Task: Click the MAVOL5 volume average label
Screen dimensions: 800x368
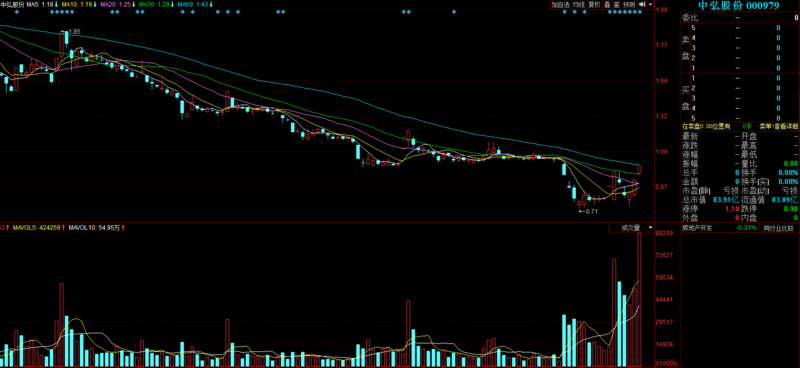Action: 37,228
